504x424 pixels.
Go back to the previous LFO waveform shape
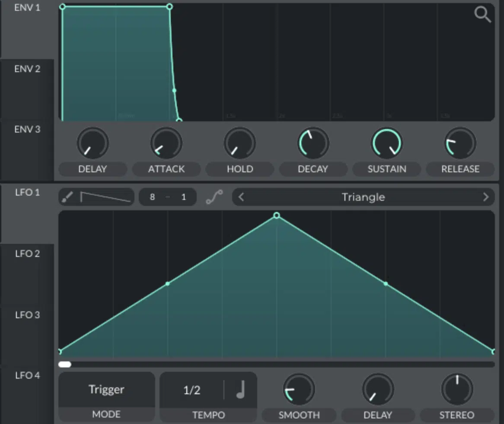pyautogui.click(x=241, y=197)
